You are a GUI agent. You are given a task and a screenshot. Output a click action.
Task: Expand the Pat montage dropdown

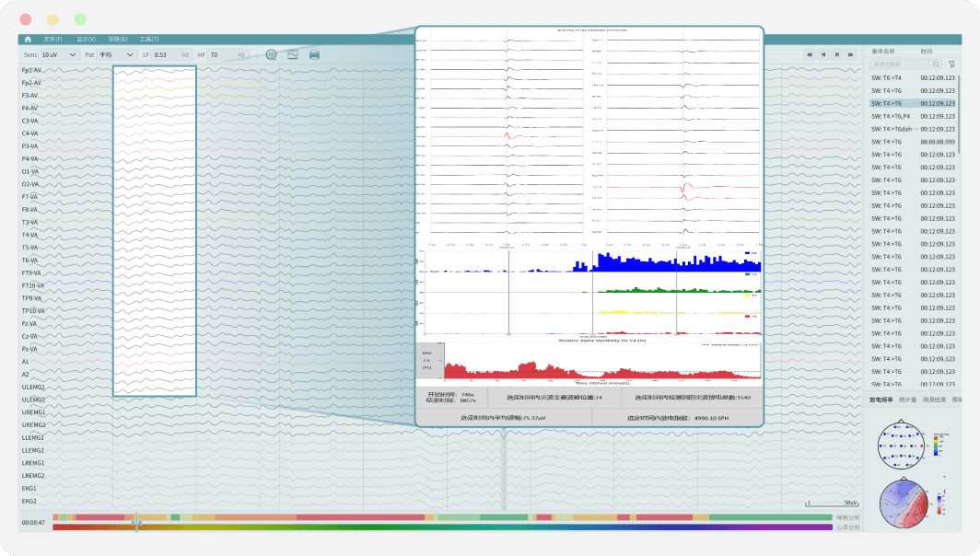point(117,55)
